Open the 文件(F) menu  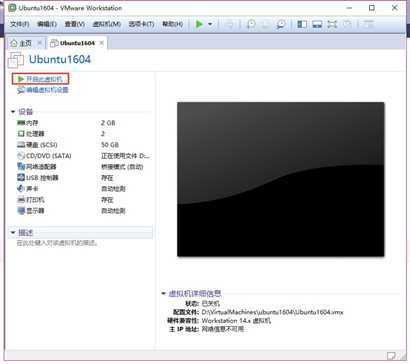pos(20,24)
